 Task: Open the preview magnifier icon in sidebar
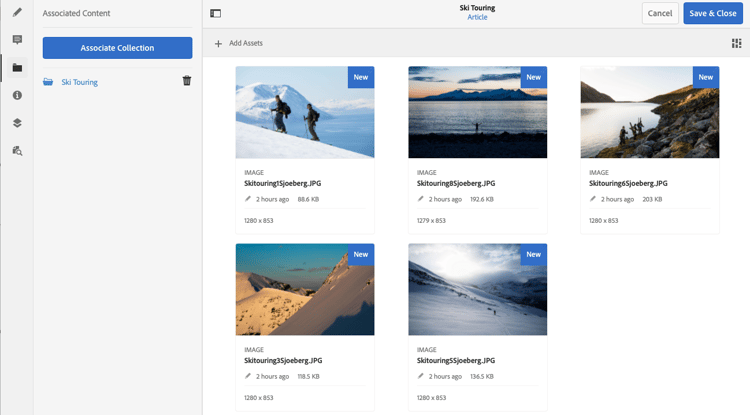coord(17,151)
